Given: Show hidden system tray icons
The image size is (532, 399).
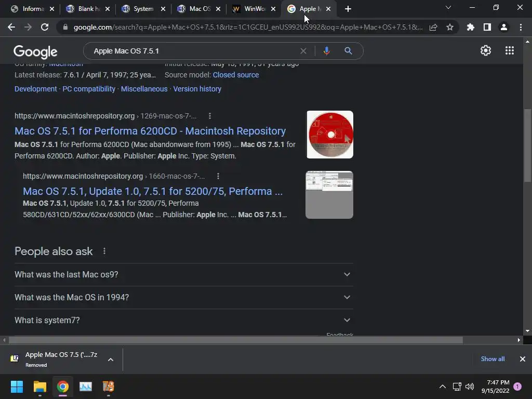Looking at the screenshot, I should click(443, 387).
